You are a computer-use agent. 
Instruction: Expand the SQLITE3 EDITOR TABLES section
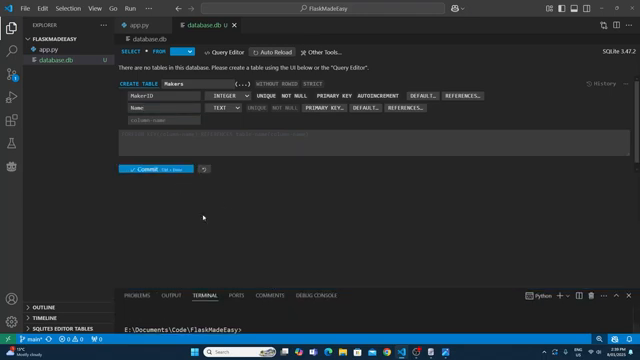[x=62, y=329]
